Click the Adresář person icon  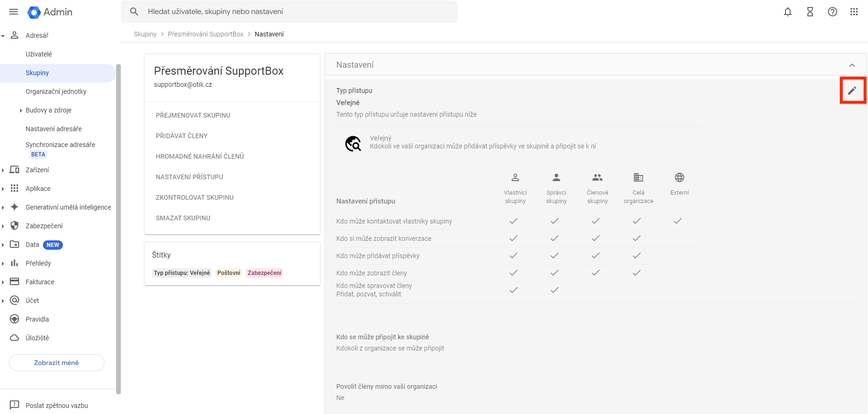coord(14,35)
